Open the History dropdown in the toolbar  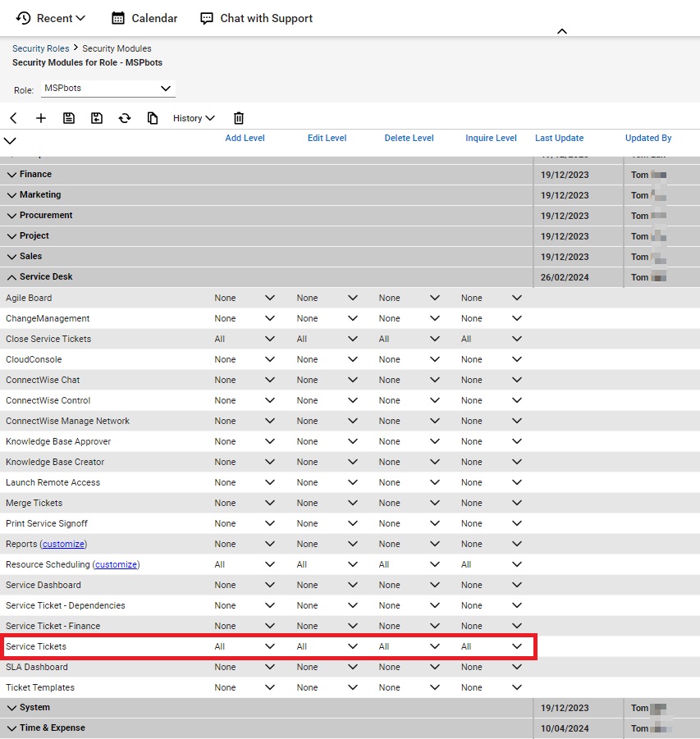pyautogui.click(x=194, y=118)
